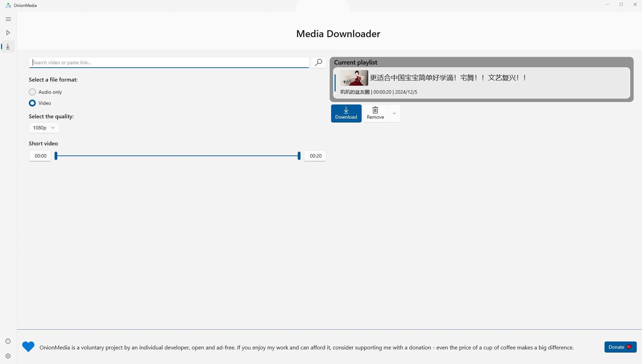Click the left handle of the Short video slider

56,156
